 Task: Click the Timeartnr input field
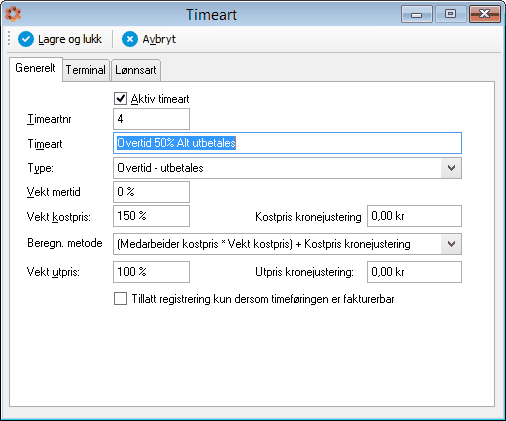[x=151, y=119]
